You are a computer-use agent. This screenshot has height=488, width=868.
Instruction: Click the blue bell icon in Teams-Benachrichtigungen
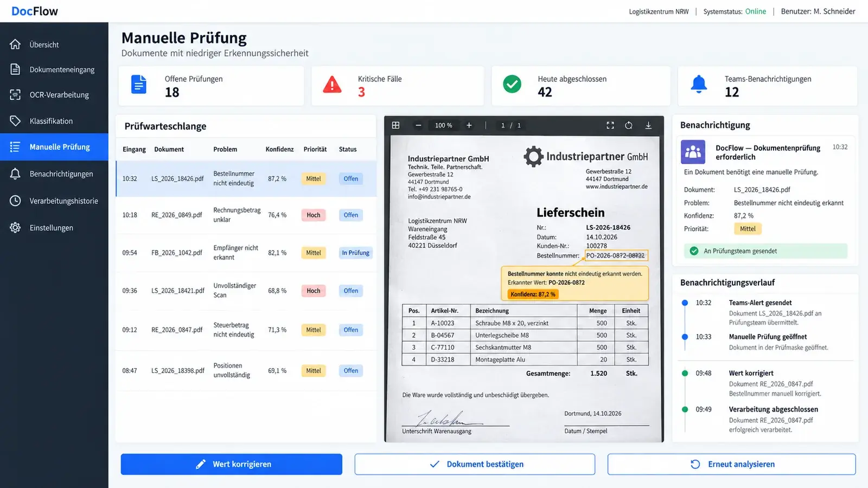pyautogui.click(x=699, y=85)
